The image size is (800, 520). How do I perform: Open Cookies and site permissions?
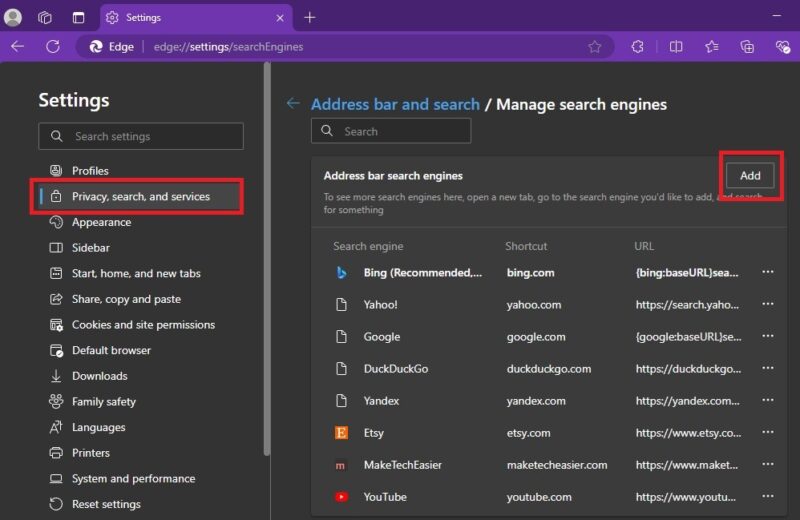click(143, 325)
